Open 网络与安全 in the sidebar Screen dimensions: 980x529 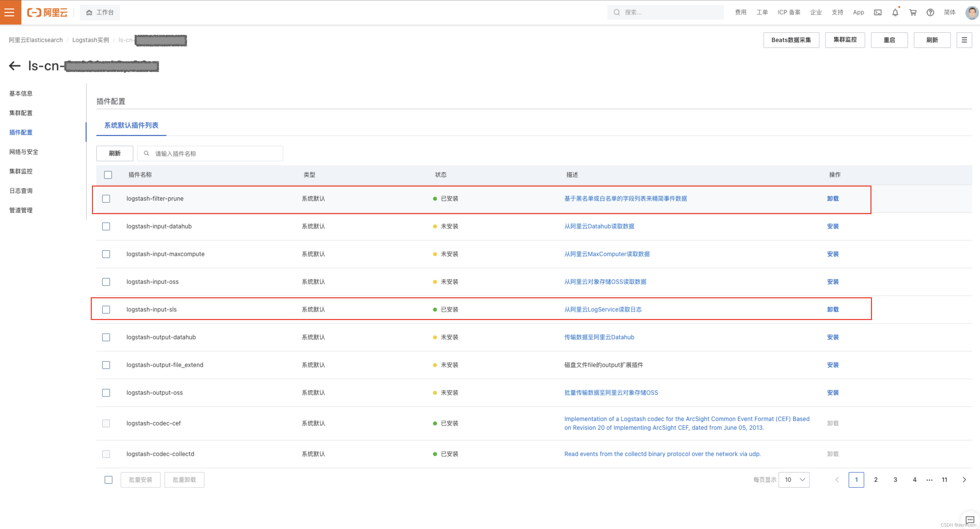24,152
